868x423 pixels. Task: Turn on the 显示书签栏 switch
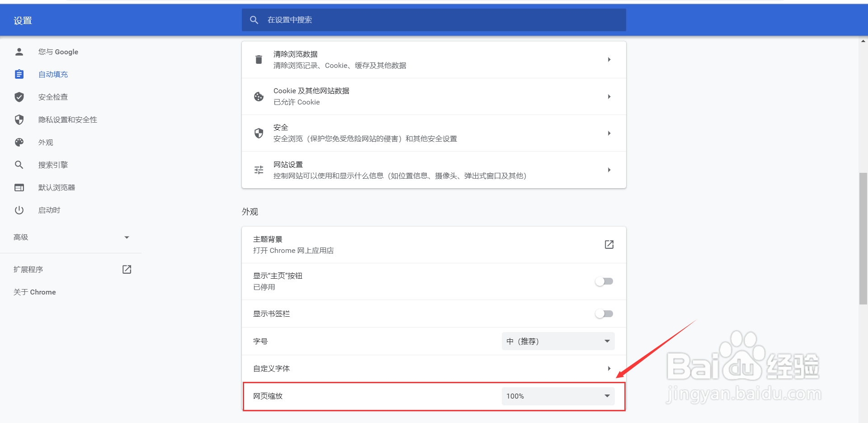(x=604, y=314)
